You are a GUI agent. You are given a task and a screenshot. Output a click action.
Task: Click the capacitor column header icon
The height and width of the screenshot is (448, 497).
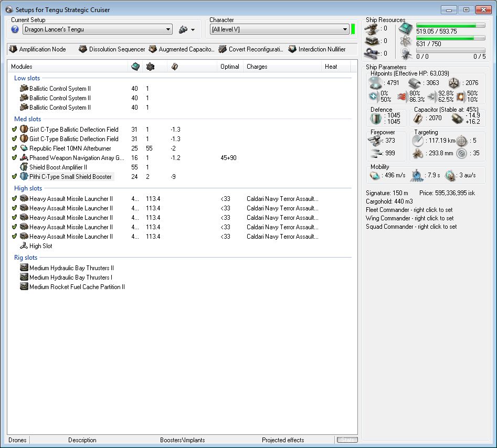[x=175, y=67]
